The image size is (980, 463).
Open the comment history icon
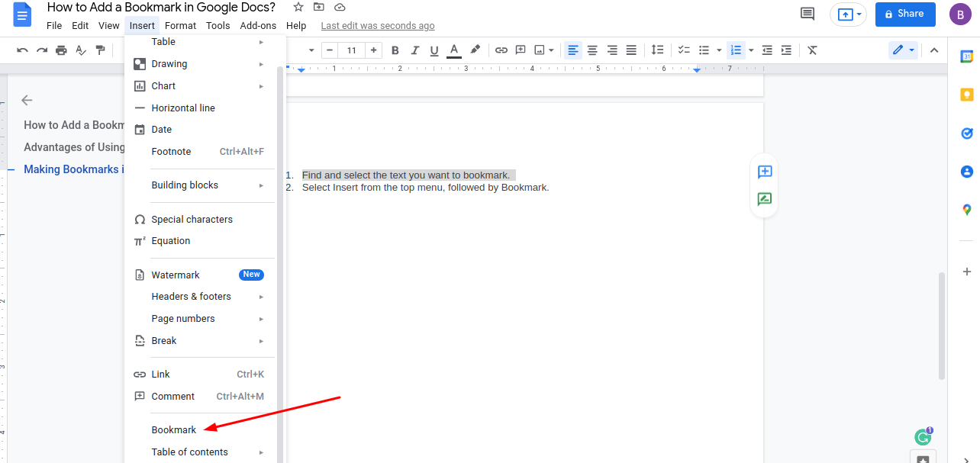pyautogui.click(x=807, y=14)
